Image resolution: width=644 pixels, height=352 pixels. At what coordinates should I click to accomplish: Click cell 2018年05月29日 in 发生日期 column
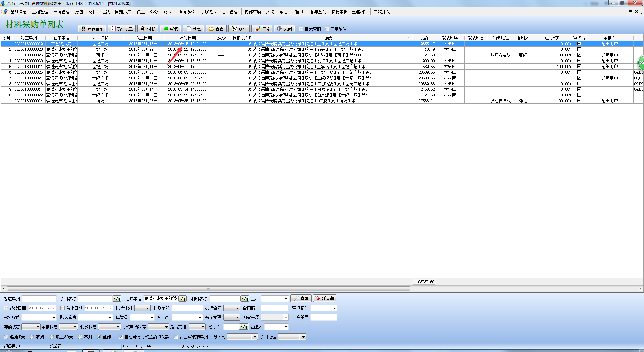[x=143, y=55]
